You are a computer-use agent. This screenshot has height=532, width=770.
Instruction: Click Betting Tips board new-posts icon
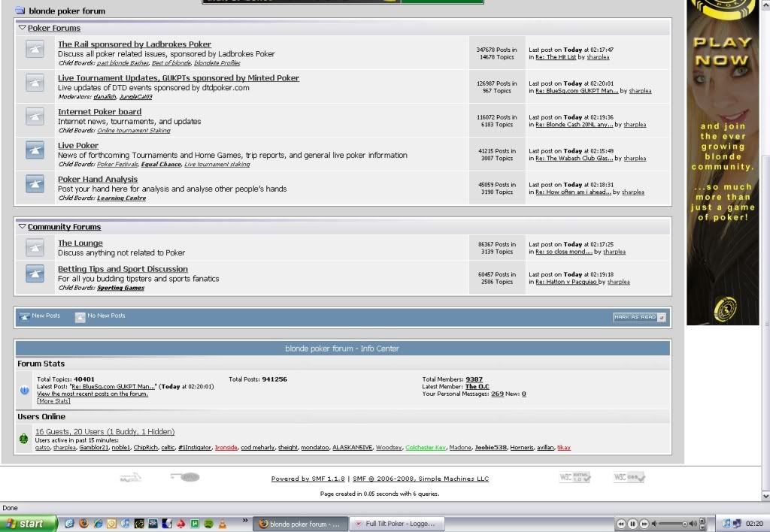click(x=35, y=274)
